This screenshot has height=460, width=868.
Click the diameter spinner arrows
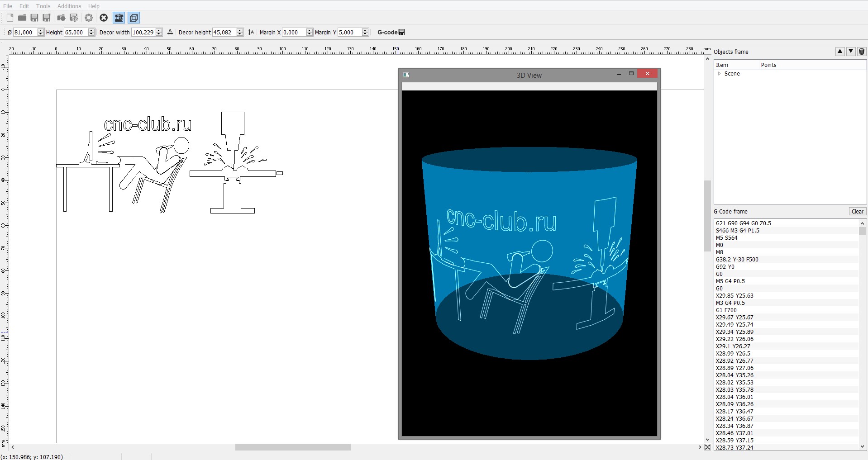coord(41,32)
